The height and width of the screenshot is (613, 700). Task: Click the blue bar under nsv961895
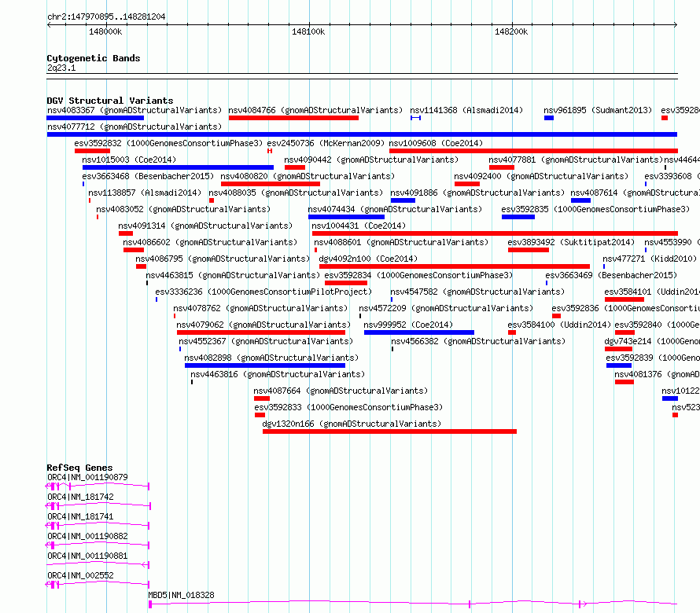pos(549,118)
